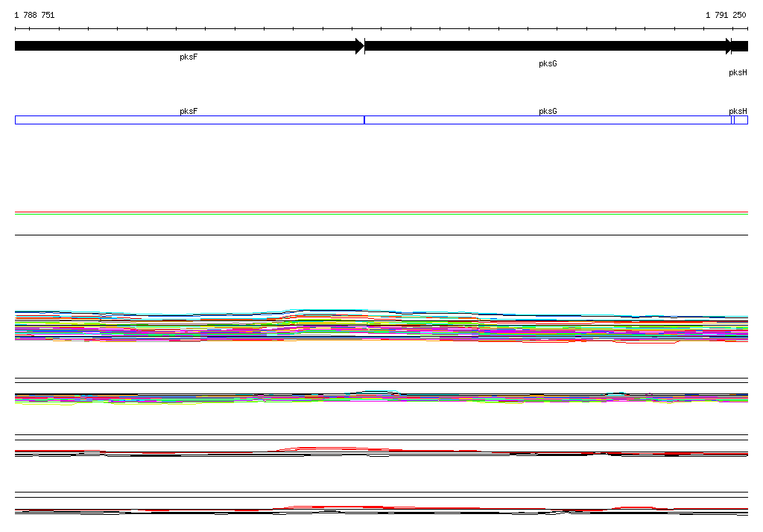Select the black pksG gene arrow

pyautogui.click(x=548, y=46)
